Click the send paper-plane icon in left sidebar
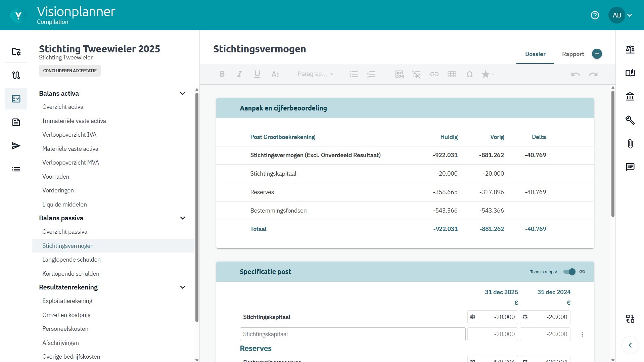The image size is (644, 362). point(16,146)
